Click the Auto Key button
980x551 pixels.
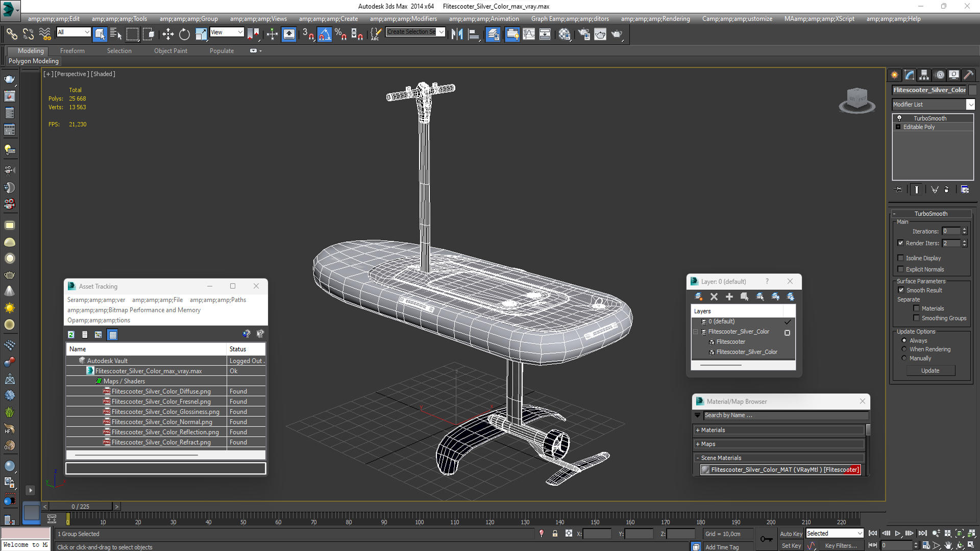(791, 534)
